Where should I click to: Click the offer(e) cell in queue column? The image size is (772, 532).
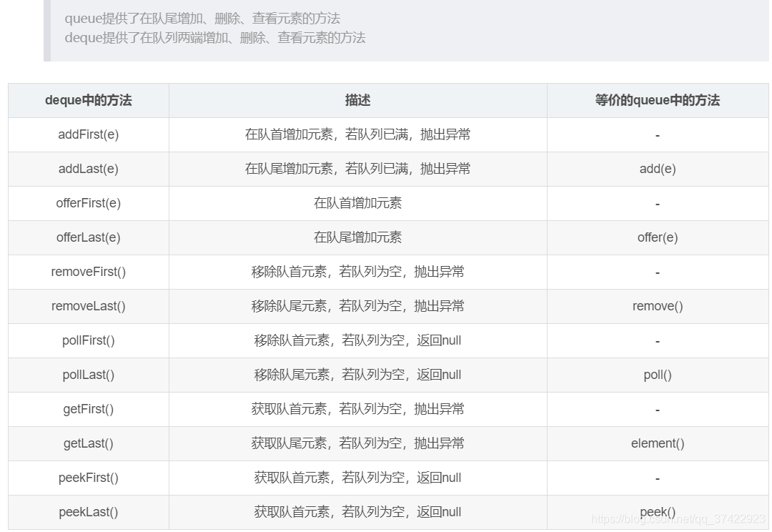click(657, 237)
